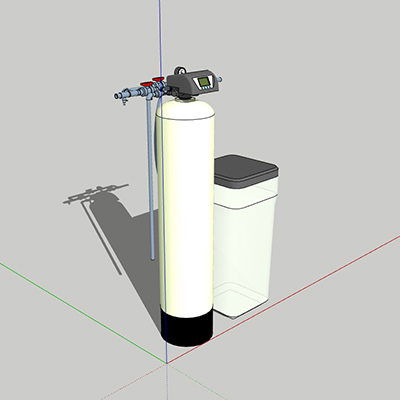Click the axes origin point

point(166,363)
